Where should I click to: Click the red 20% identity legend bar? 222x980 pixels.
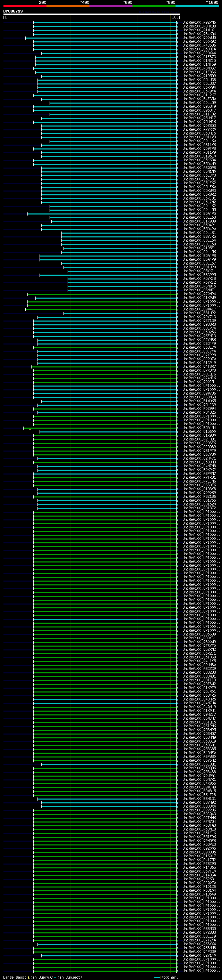point(25,6)
